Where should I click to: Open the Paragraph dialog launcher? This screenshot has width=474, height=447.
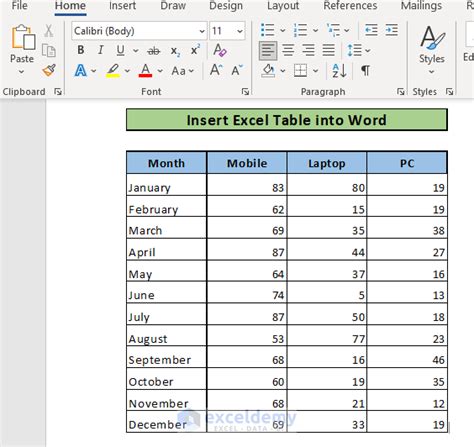point(401,91)
